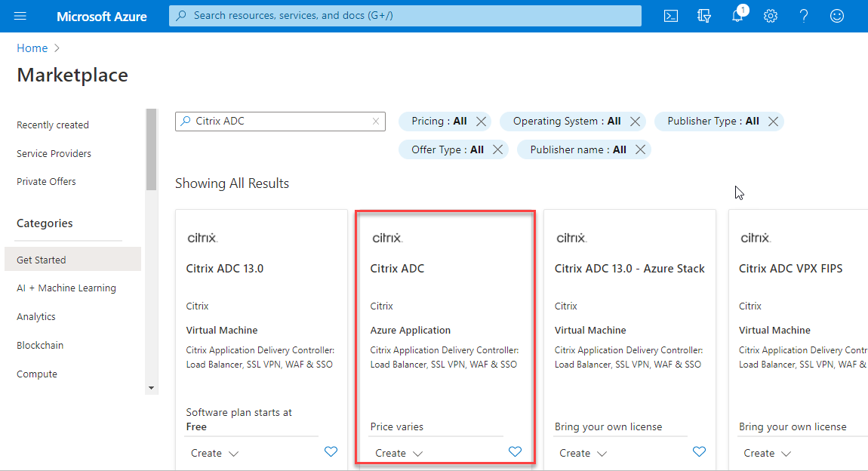Viewport: 868px width, 471px height.
Task: Remove the Publisher name filter
Action: tap(641, 149)
